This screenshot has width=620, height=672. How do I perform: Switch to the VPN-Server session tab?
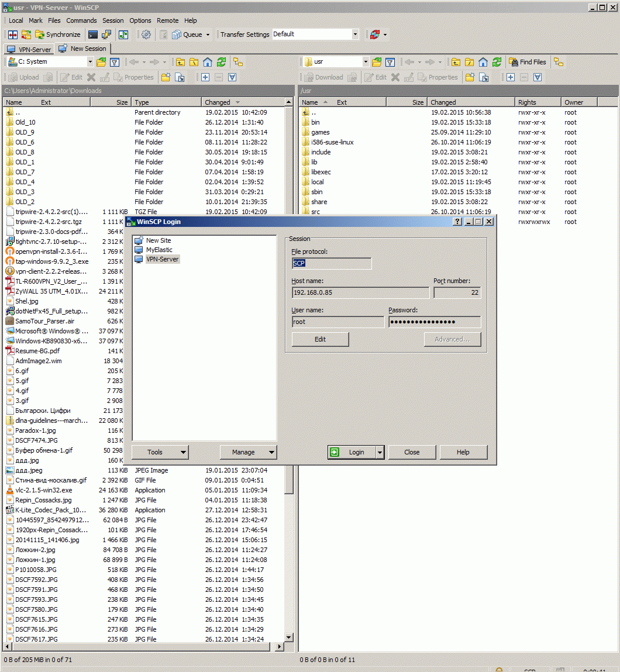(x=29, y=49)
